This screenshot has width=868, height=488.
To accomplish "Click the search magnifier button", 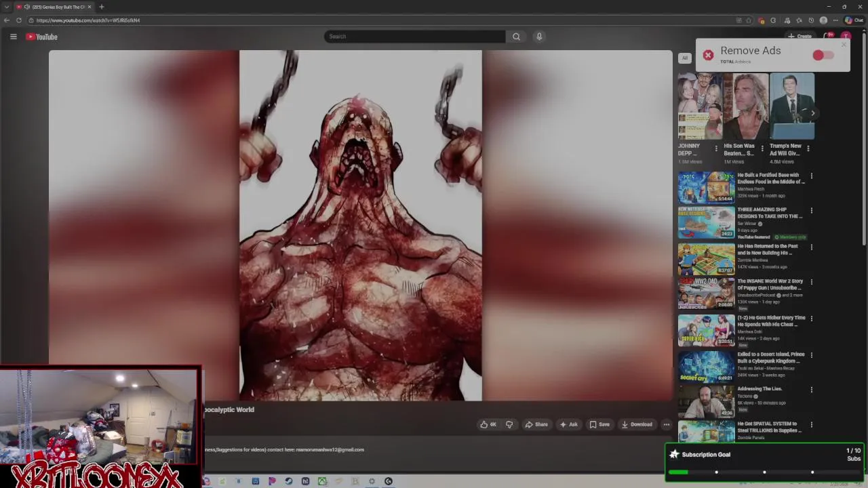I will point(516,37).
